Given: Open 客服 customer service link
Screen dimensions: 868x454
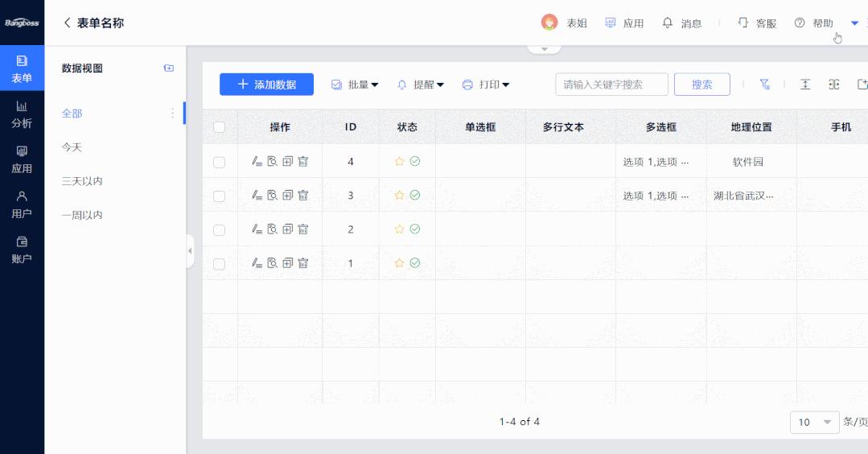Looking at the screenshot, I should pos(757,23).
